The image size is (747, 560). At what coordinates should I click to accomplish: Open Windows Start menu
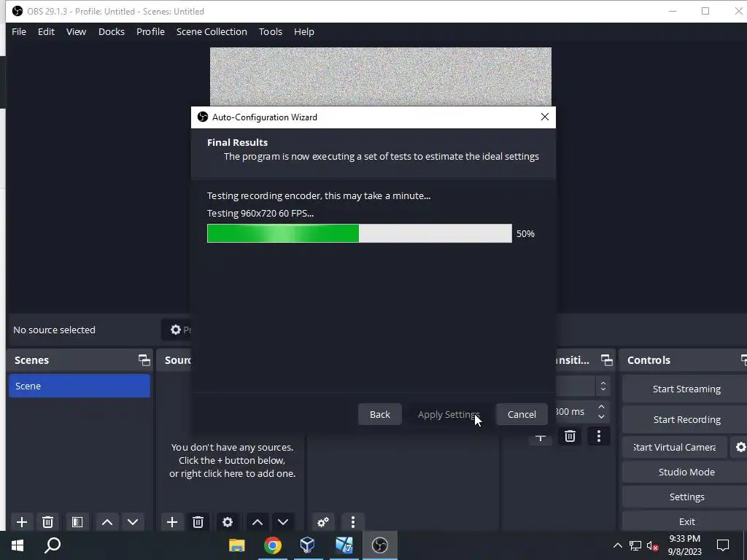coord(18,545)
